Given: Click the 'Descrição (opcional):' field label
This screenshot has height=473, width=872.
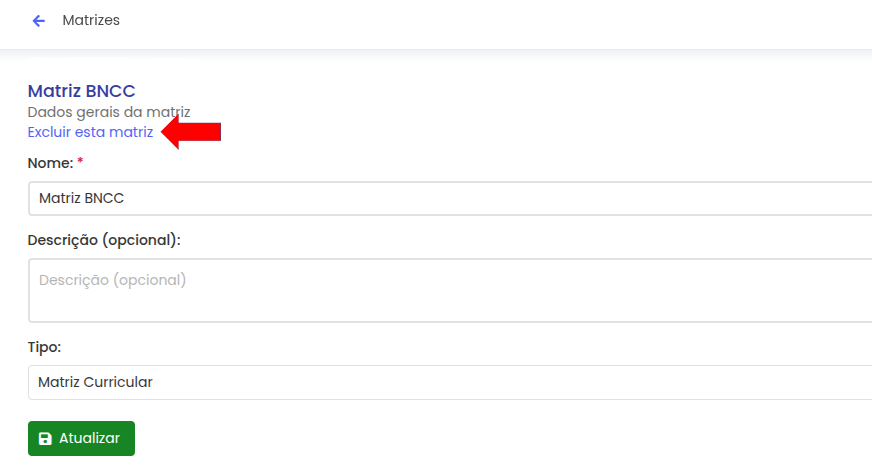Looking at the screenshot, I should tap(103, 241).
